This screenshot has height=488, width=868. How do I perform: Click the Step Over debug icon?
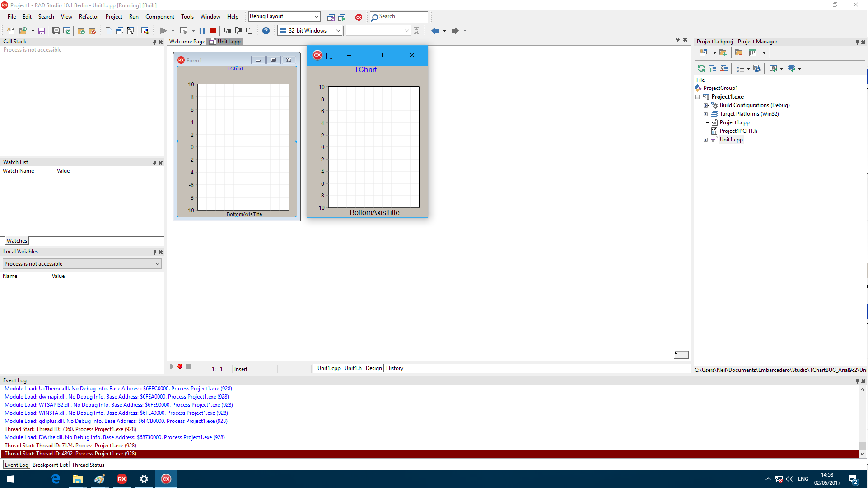tap(238, 31)
